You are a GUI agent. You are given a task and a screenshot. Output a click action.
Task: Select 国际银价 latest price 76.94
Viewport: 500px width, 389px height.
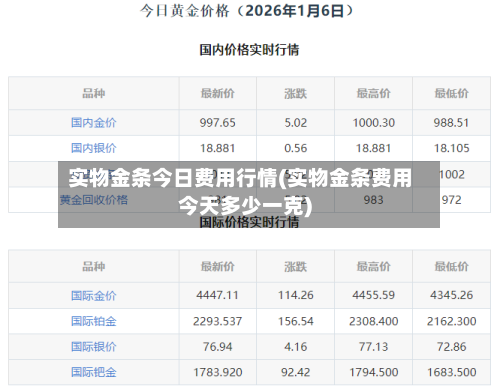point(218,347)
